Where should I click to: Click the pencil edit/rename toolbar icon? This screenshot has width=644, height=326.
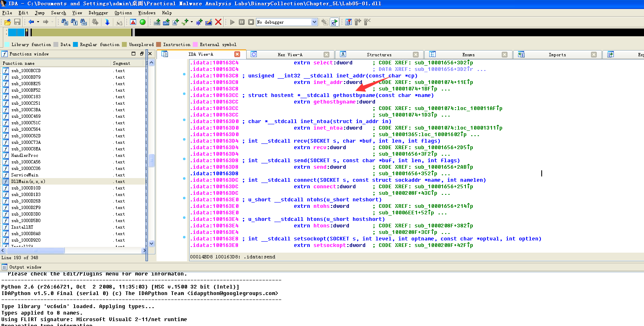pos(209,22)
